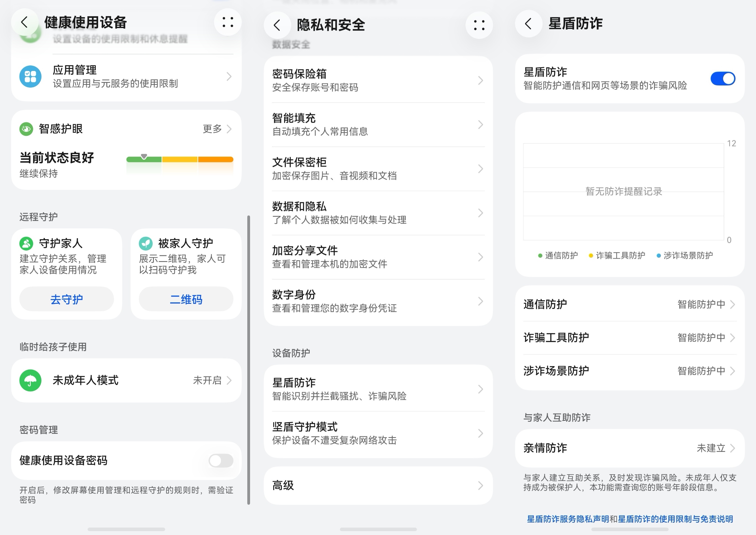
Task: Tap the 暂无防诈提醒记录 chart area
Action: (623, 191)
